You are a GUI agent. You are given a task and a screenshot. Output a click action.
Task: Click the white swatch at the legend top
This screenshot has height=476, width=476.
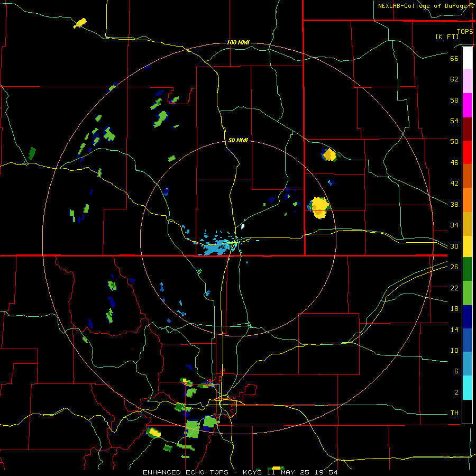[467, 58]
